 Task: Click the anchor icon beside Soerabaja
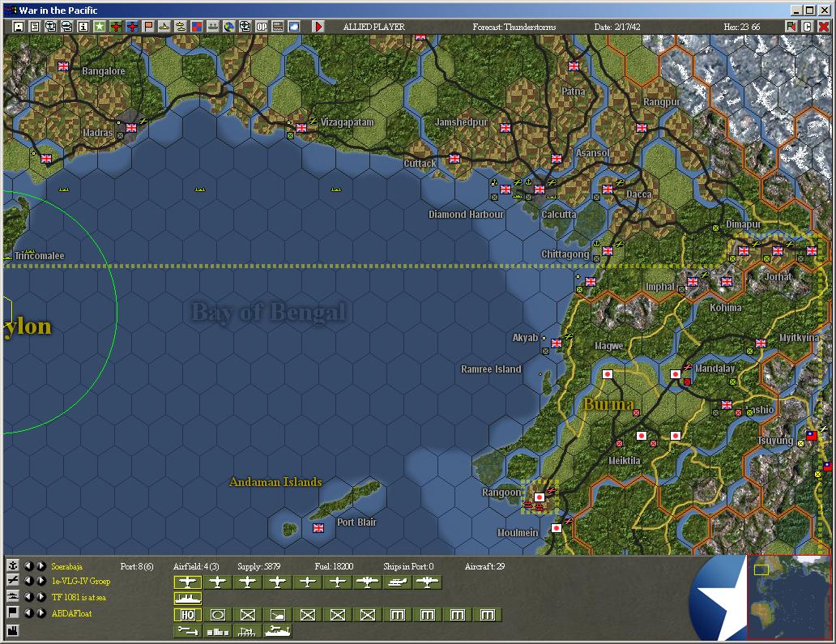pyautogui.click(x=13, y=565)
